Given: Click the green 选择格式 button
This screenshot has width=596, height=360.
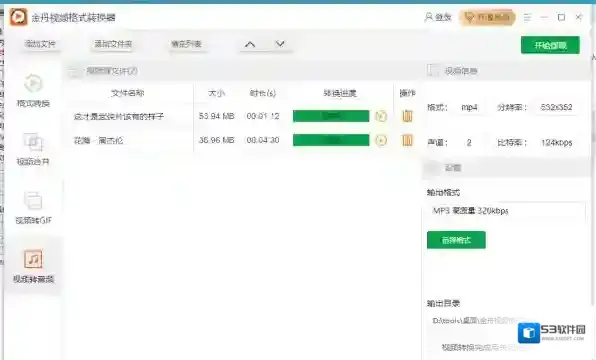Looking at the screenshot, I should pos(456,240).
